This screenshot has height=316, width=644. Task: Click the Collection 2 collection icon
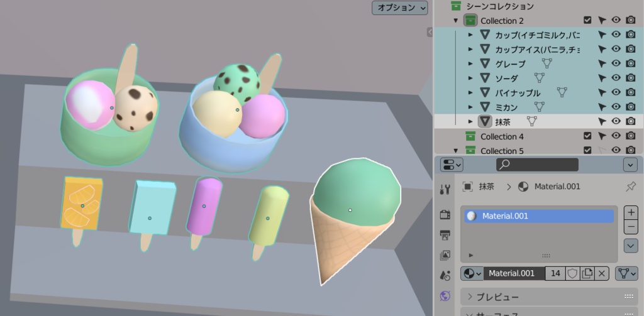(470, 20)
